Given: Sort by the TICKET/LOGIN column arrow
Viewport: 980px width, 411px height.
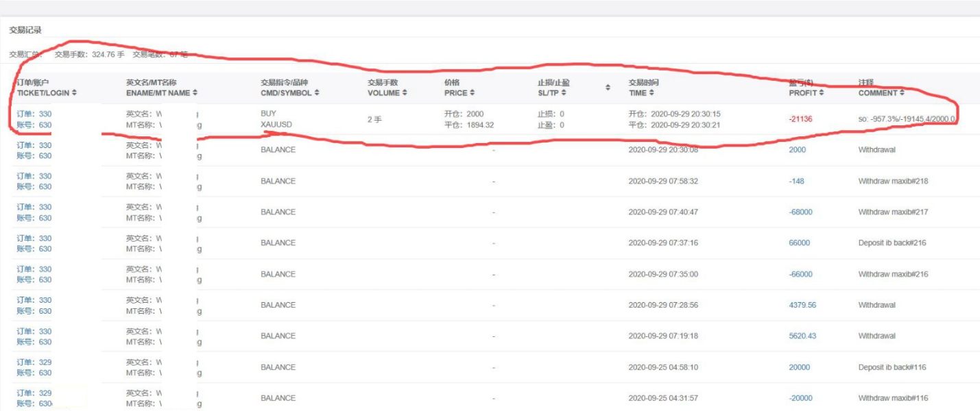Looking at the screenshot, I should click(x=74, y=93).
